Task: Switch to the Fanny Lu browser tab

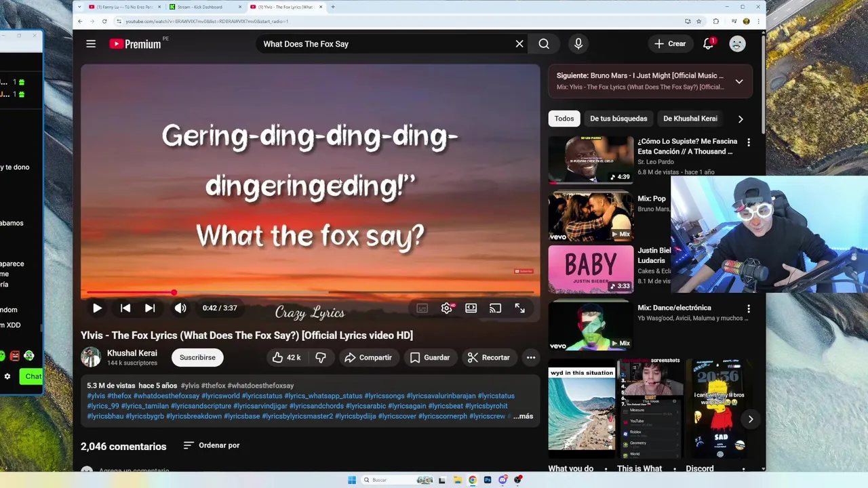Action: click(124, 7)
